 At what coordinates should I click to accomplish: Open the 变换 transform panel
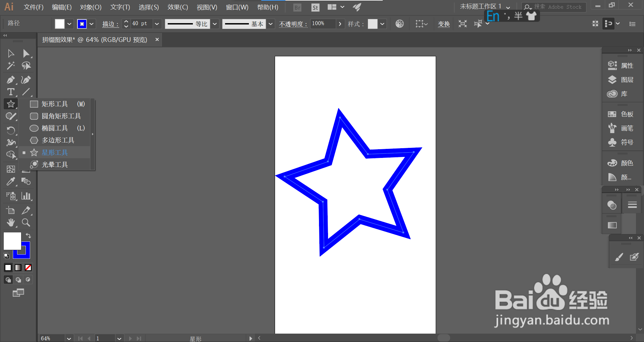444,24
